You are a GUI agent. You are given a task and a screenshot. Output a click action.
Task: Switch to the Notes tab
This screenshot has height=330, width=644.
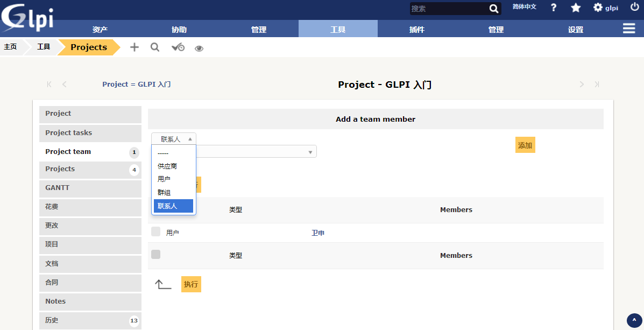pyautogui.click(x=90, y=302)
